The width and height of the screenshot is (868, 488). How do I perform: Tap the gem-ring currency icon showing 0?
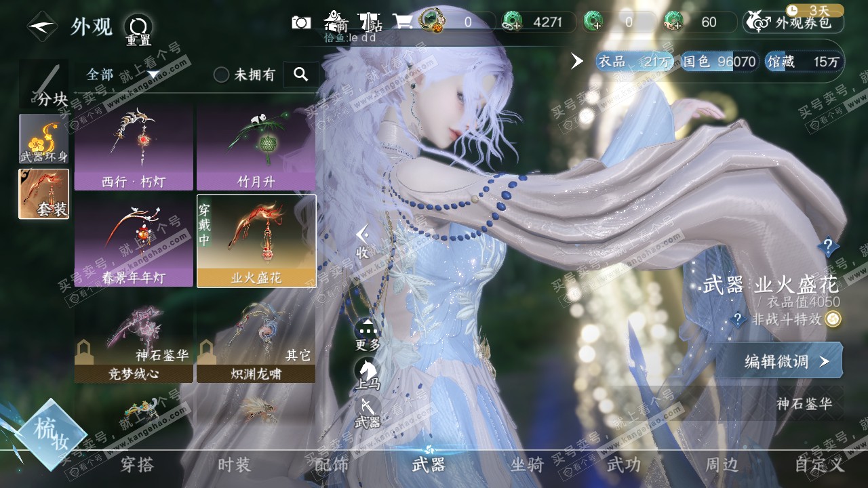tap(431, 20)
